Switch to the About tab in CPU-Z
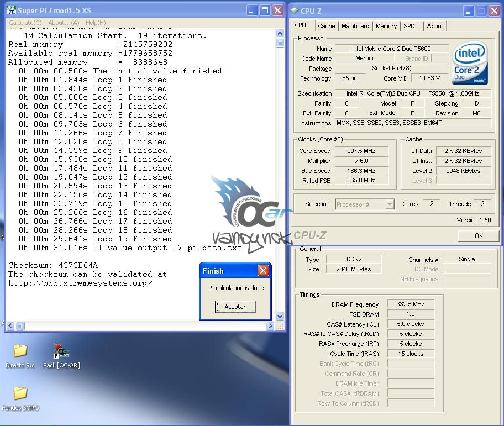 coord(434,26)
